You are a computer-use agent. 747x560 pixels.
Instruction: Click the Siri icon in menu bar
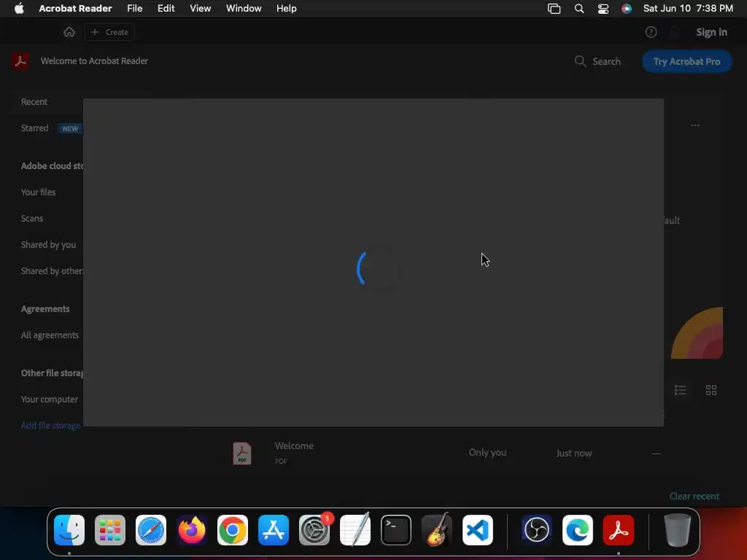click(627, 9)
